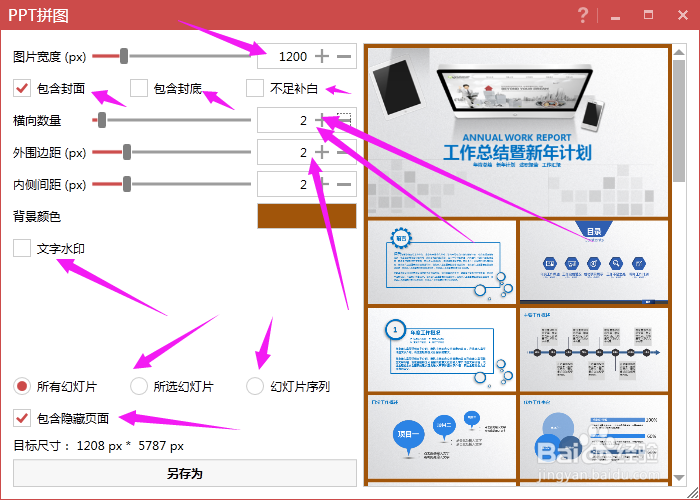
Task: Open the brown 背景颜色 color swatch
Action: 307,216
